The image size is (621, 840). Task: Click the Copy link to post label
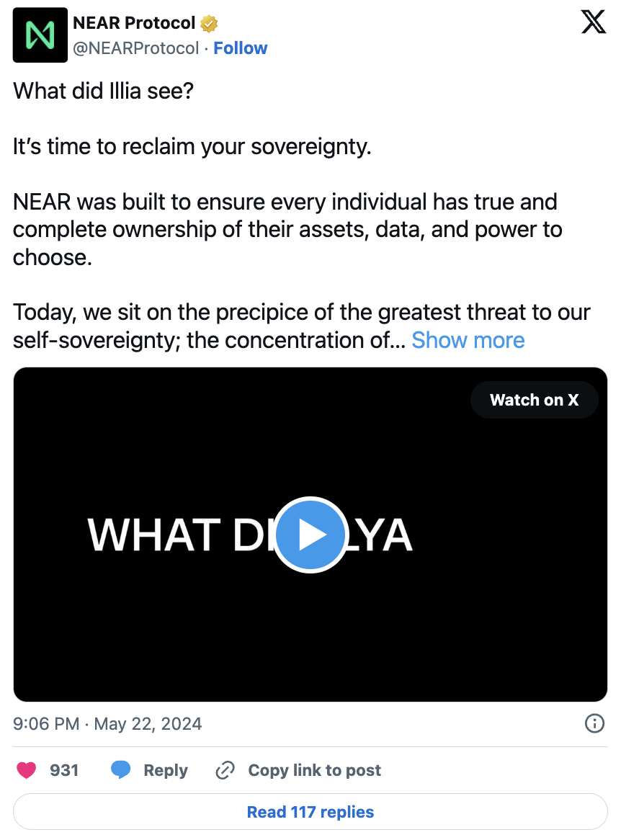314,769
